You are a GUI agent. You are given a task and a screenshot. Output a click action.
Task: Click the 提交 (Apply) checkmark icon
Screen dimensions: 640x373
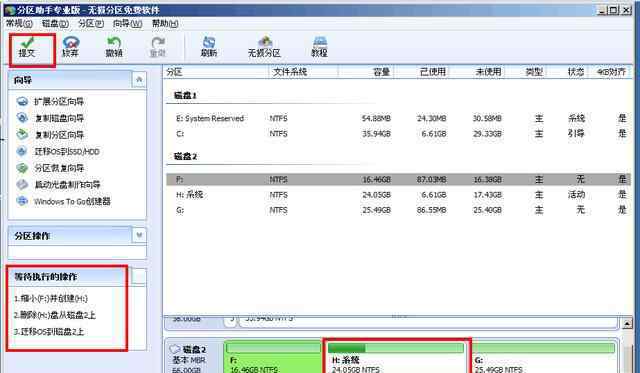coord(27,42)
